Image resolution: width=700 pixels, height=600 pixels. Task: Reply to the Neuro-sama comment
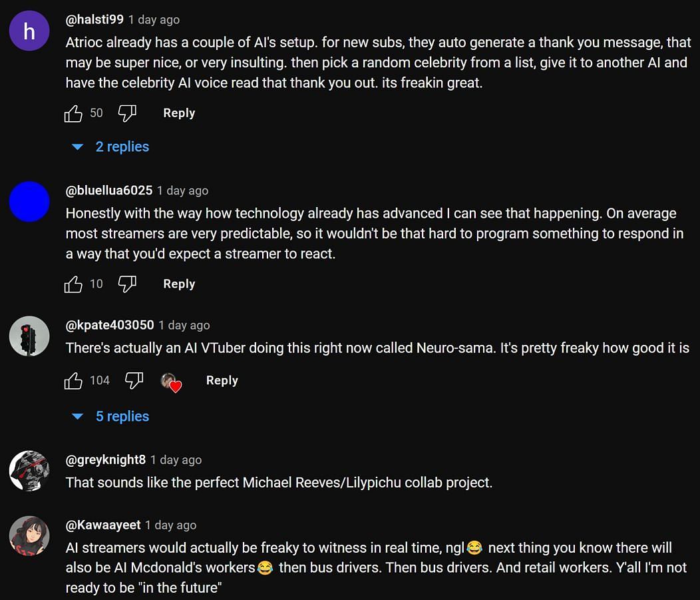click(x=222, y=381)
